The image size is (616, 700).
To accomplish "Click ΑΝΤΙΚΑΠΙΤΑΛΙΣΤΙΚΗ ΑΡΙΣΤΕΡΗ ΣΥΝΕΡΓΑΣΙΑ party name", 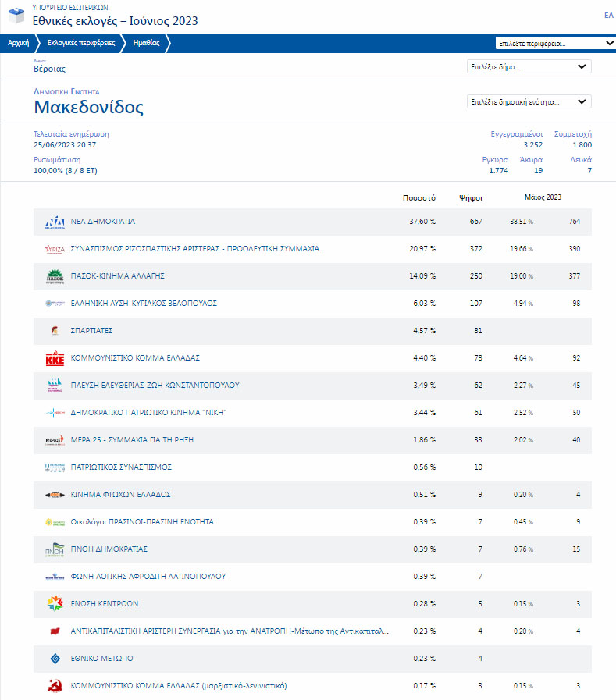I will (230, 631).
